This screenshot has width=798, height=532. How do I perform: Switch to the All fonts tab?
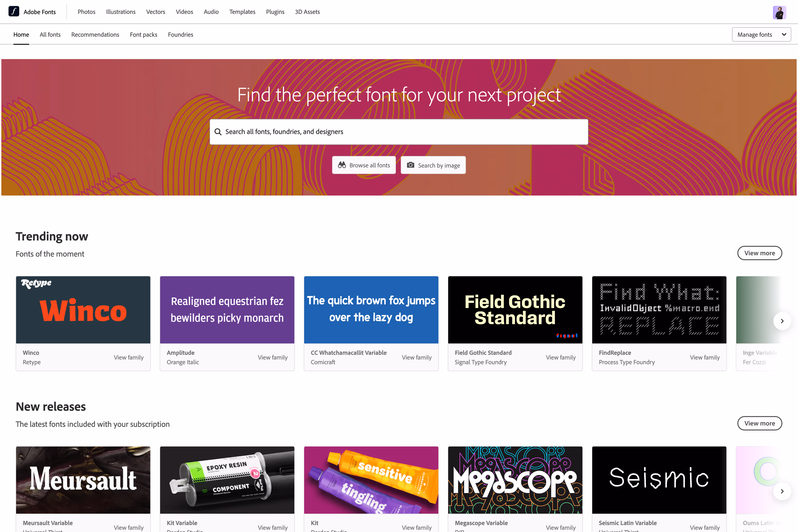tap(50, 35)
